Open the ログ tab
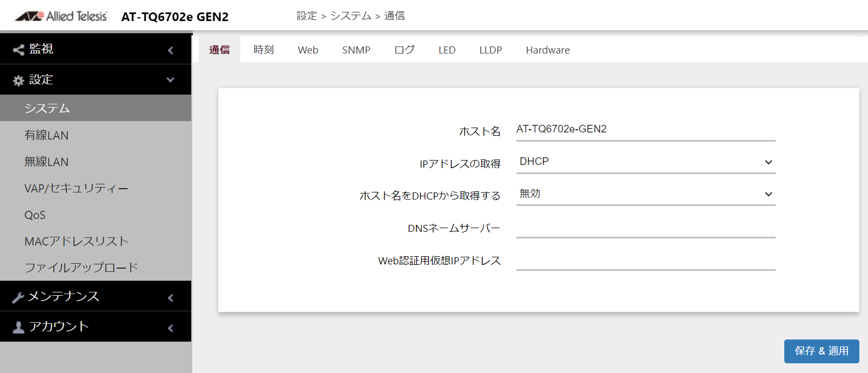 [404, 50]
